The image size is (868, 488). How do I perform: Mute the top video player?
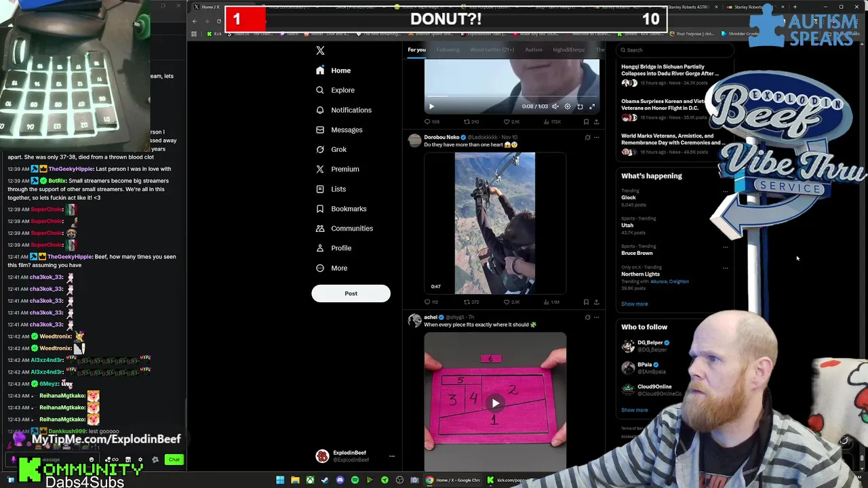(x=555, y=106)
